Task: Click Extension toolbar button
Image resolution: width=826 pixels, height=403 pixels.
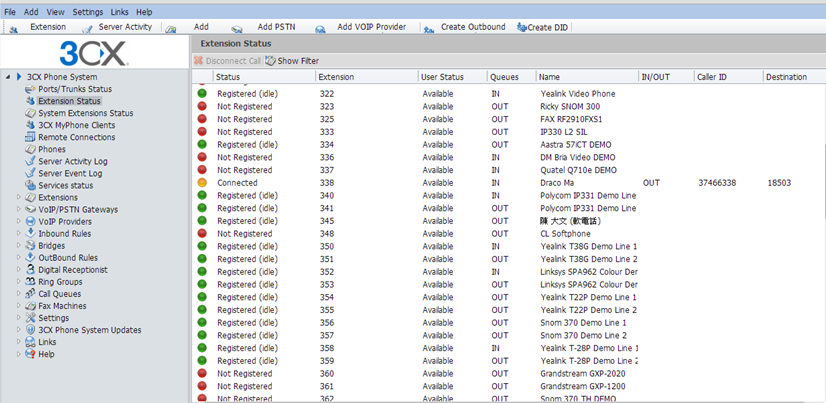Action: [x=38, y=27]
